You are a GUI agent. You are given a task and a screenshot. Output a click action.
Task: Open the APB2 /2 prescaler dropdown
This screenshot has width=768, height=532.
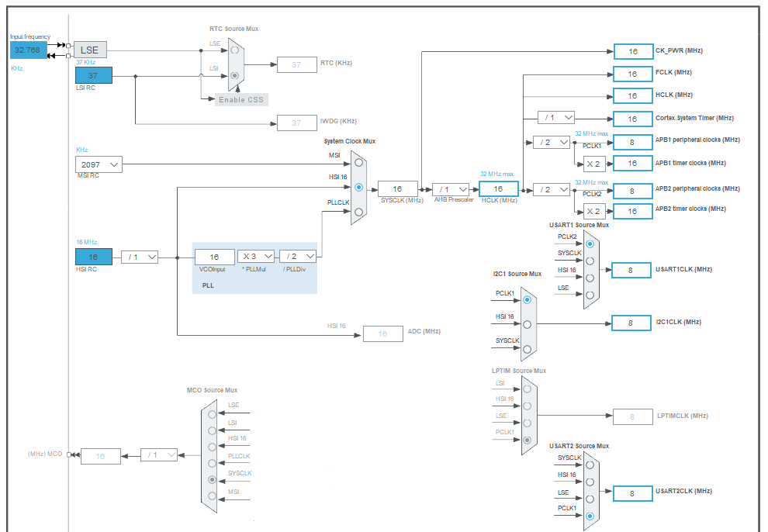[551, 189]
